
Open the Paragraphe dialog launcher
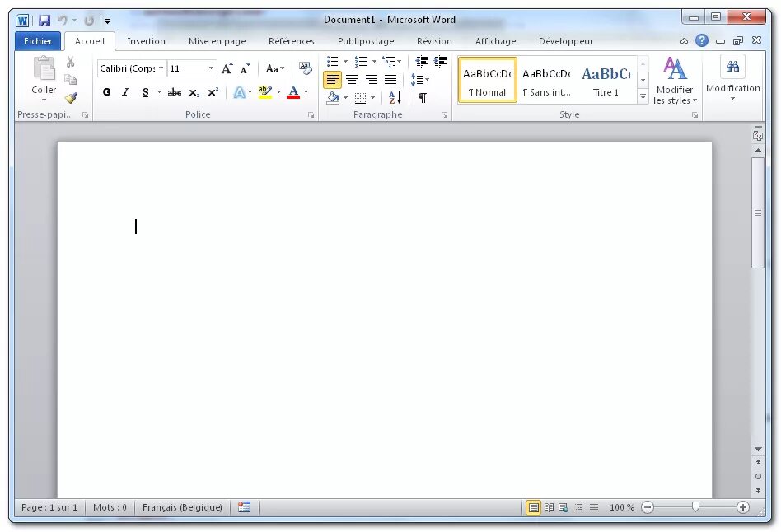tap(444, 115)
